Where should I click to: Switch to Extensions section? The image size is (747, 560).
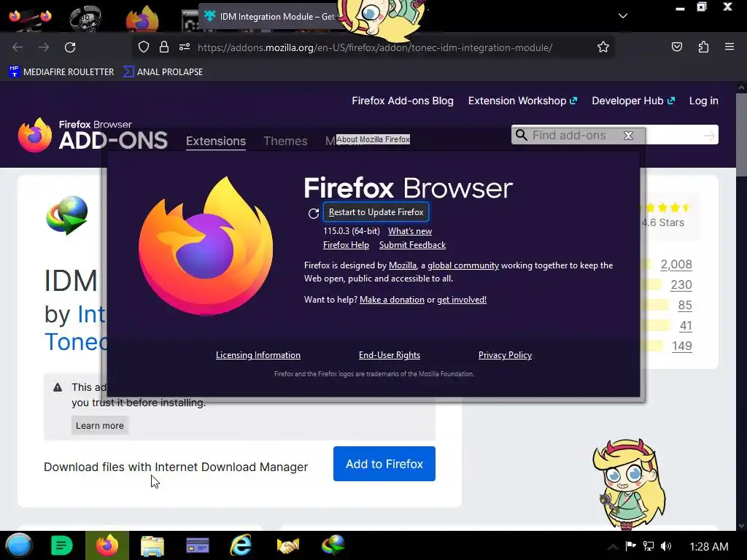point(216,141)
